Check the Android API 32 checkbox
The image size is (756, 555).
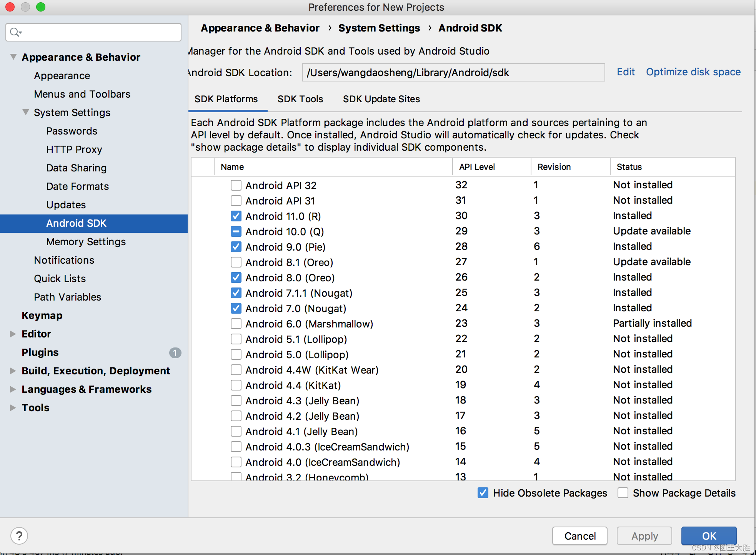pyautogui.click(x=236, y=185)
